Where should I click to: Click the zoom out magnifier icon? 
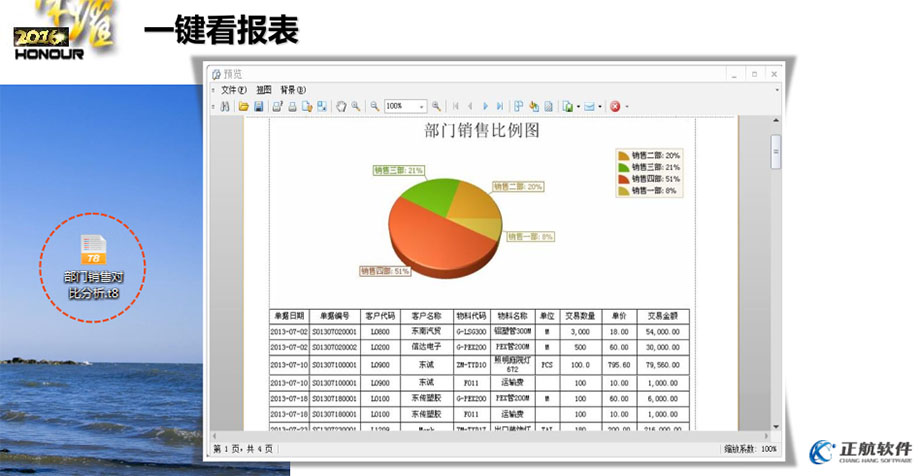coord(374,106)
